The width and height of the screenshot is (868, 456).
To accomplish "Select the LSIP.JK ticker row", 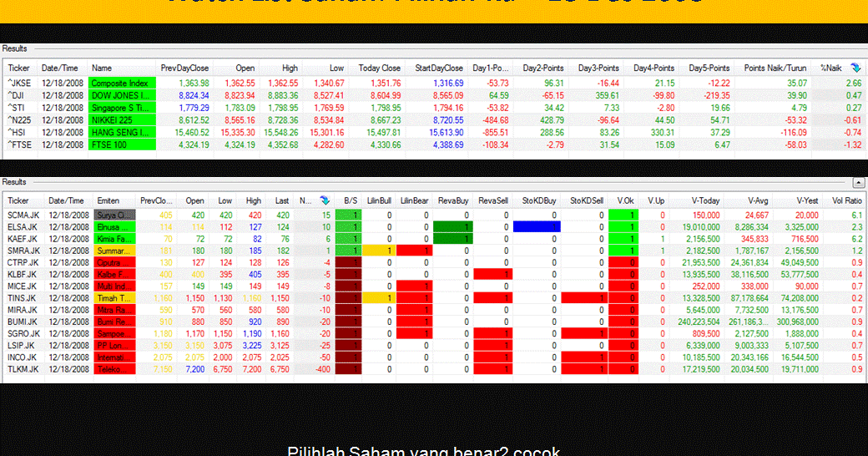I will 435,345.
